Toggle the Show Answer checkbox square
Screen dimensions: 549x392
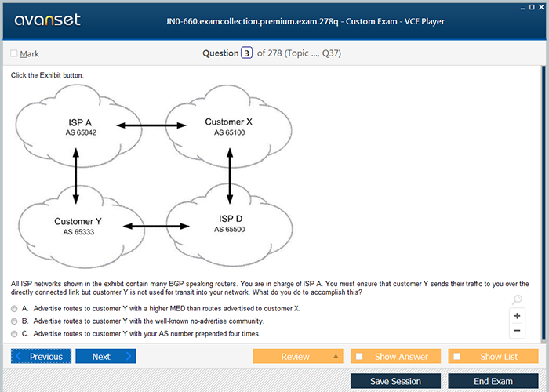pos(359,356)
